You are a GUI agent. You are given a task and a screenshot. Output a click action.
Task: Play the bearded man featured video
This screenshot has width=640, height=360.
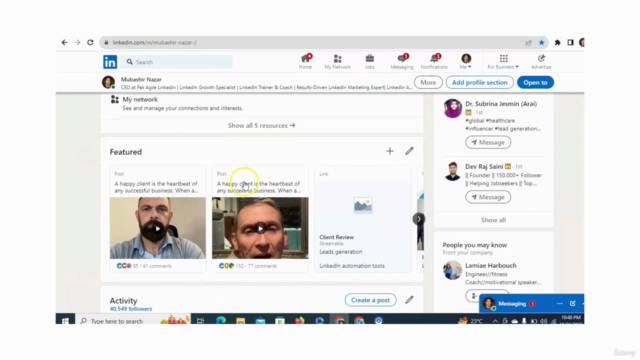[x=158, y=228]
